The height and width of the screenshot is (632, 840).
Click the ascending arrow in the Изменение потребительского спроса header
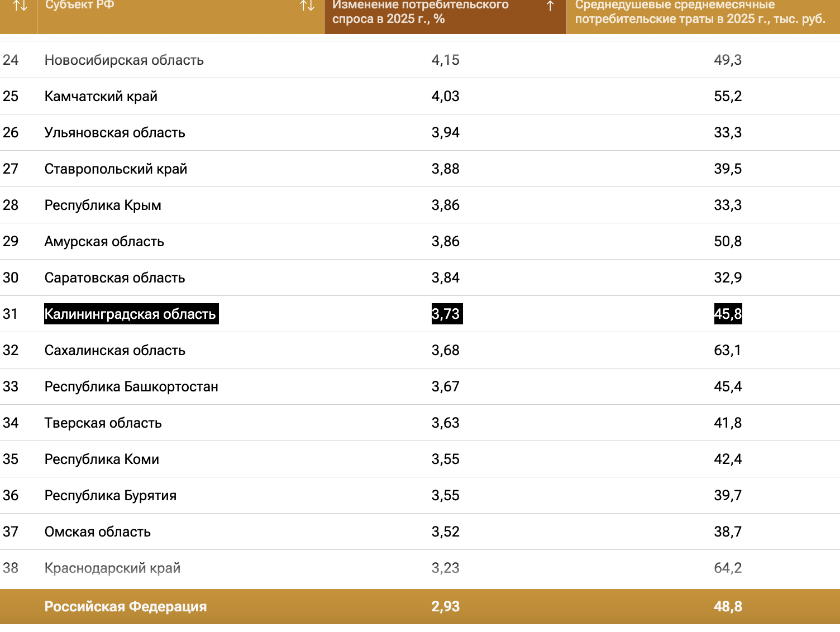click(550, 6)
